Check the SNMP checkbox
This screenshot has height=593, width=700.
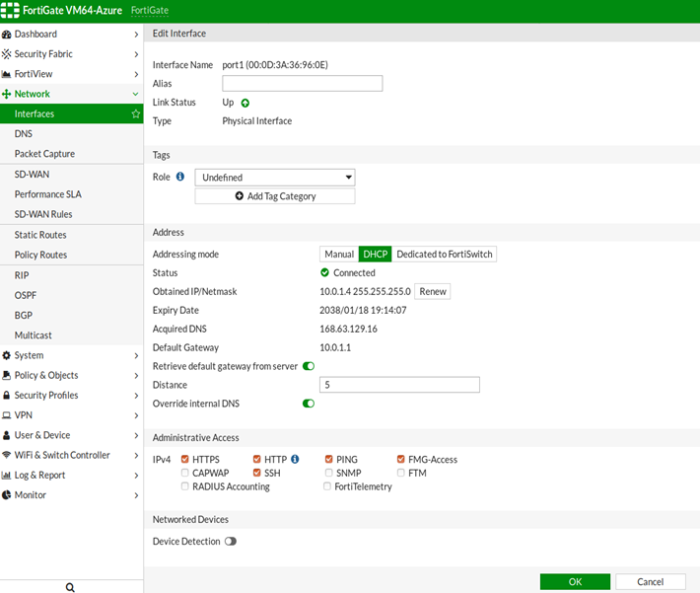coord(328,473)
